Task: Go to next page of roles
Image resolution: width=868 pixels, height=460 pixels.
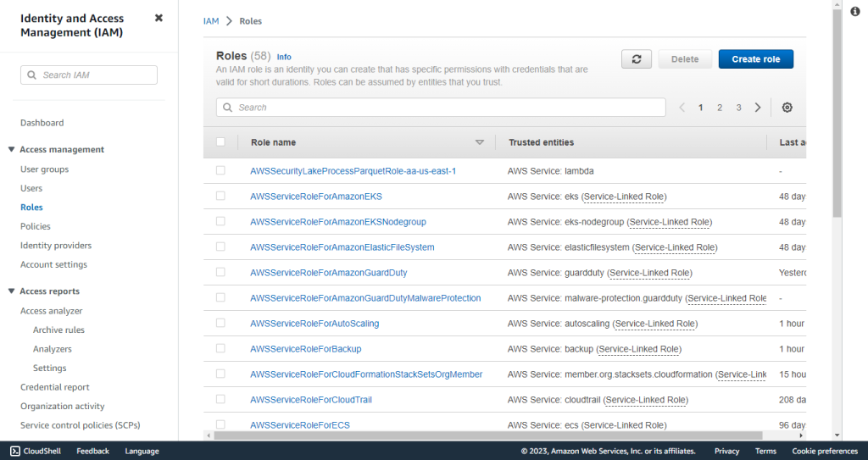Action: point(758,108)
